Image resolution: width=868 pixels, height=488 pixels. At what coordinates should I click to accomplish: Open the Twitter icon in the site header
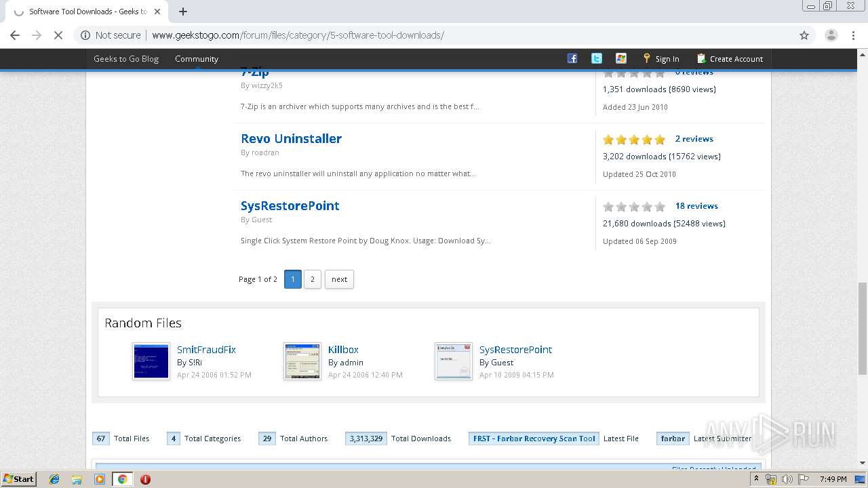tap(597, 58)
